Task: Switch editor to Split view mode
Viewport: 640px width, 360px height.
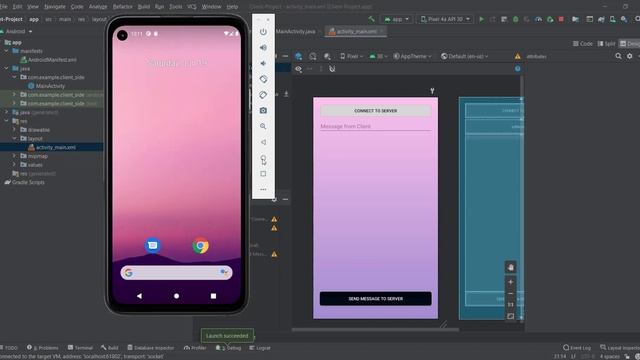Action: pos(607,44)
